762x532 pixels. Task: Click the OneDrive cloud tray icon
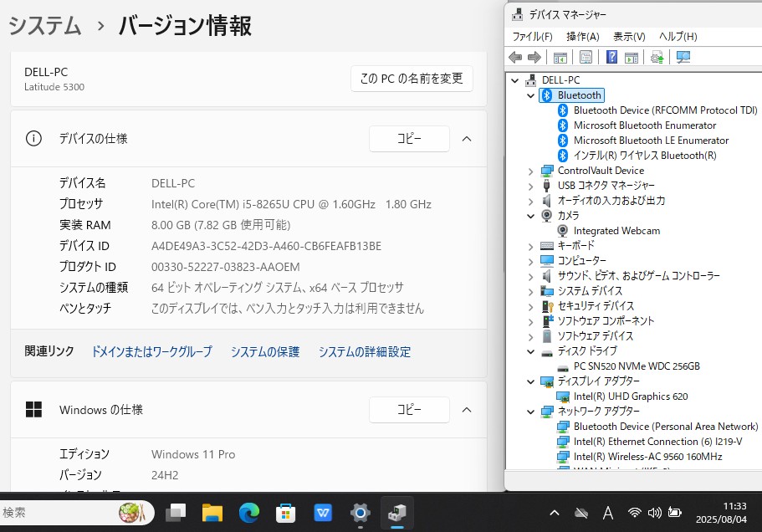[x=581, y=513]
